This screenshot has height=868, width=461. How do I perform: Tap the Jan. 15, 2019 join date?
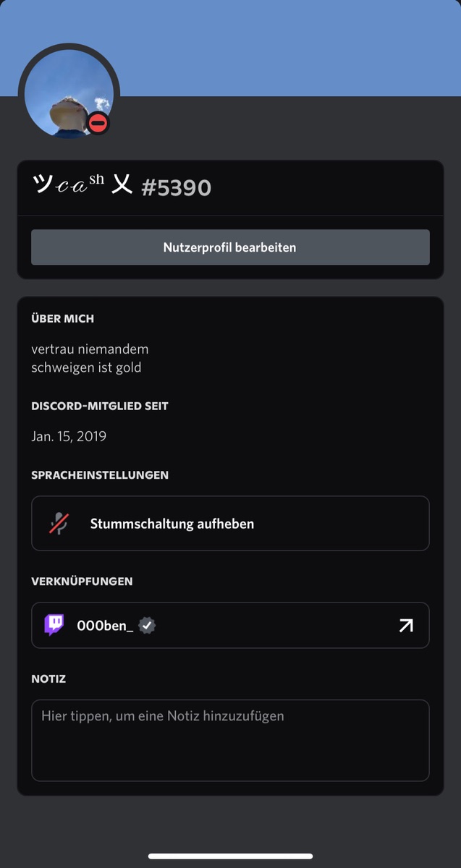coord(69,436)
